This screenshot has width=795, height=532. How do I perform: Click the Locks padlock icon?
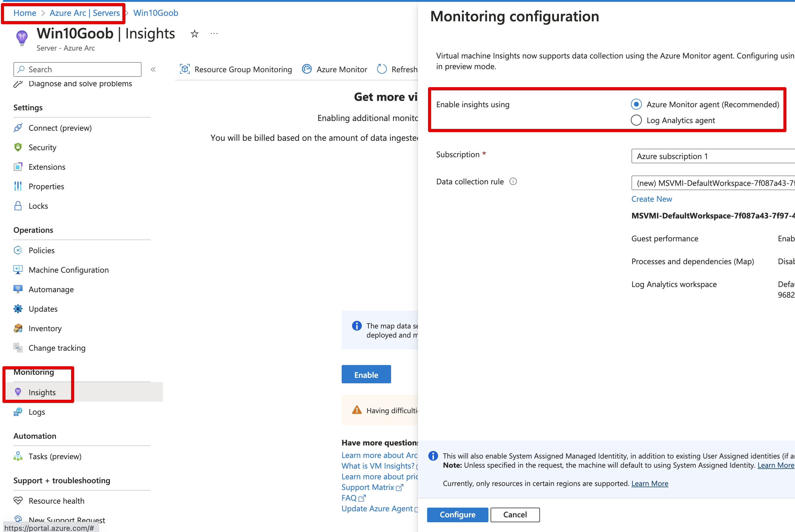(18, 206)
